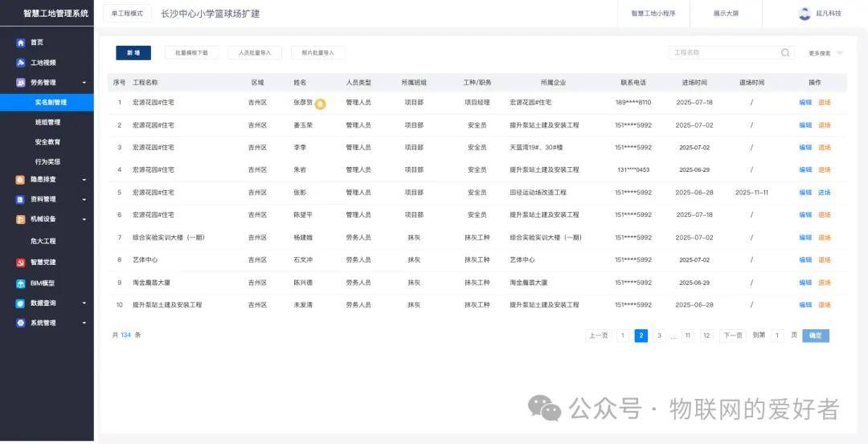Open 安全教育 submenu item
This screenshot has width=868, height=444.
(x=47, y=142)
